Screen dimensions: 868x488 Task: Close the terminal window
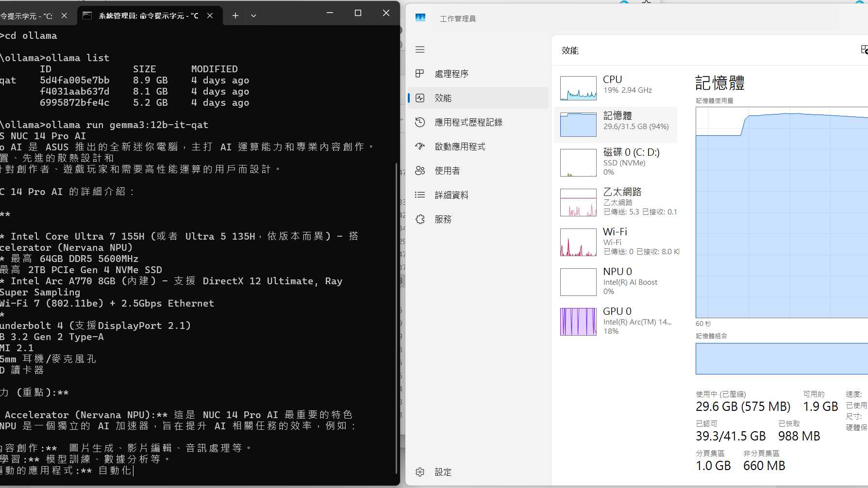(386, 13)
